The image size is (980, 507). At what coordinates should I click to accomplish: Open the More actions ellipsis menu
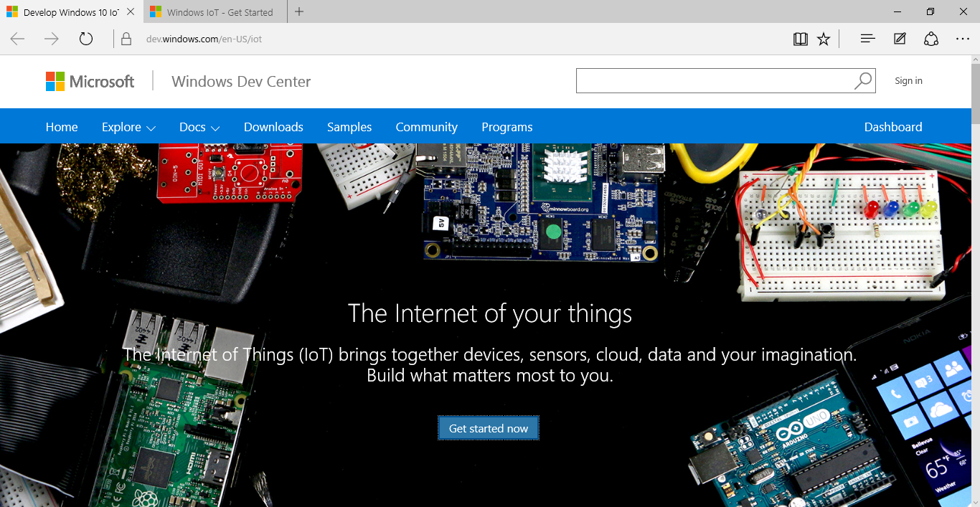[x=963, y=39]
